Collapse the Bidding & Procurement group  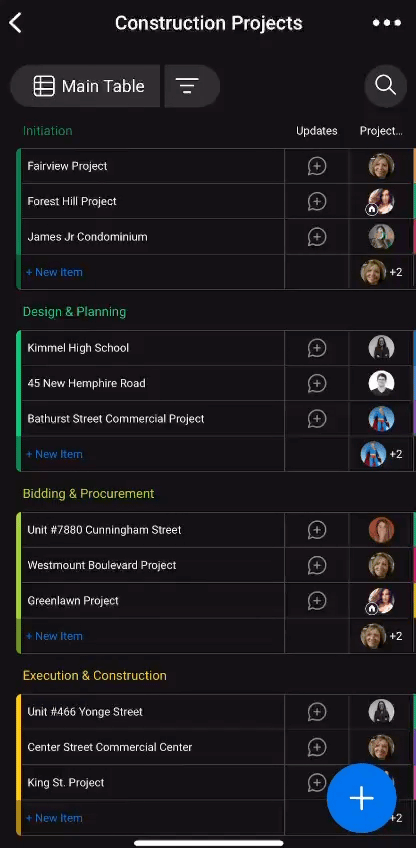click(x=88, y=494)
